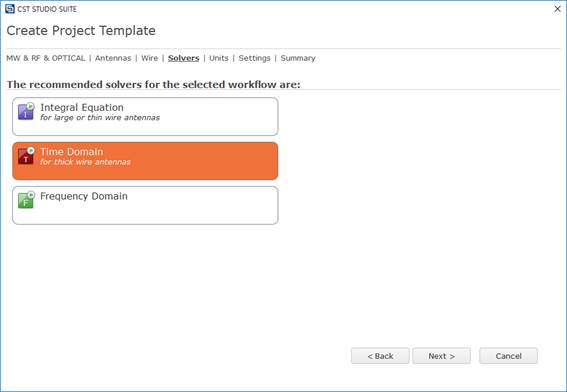Click the Back button
Image resolution: width=567 pixels, height=392 pixels.
tap(380, 356)
